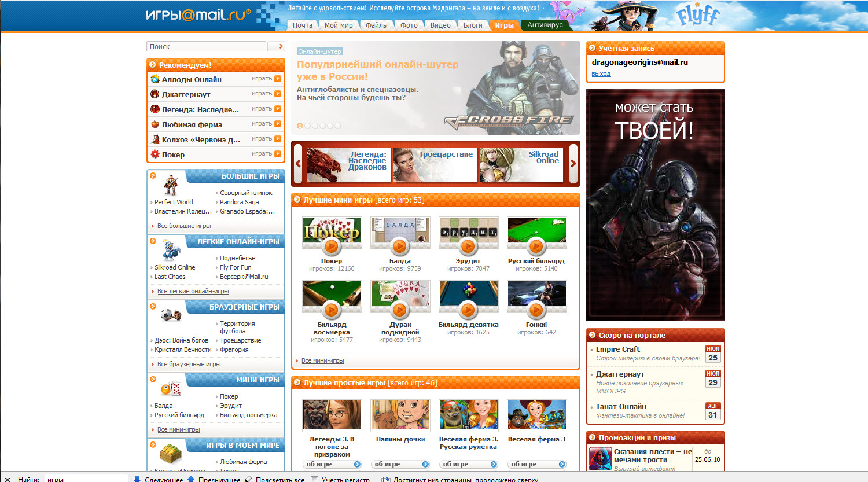Screen dimensions: 868x482
Task: Select the first banner slide dot
Action: pyautogui.click(x=300, y=126)
